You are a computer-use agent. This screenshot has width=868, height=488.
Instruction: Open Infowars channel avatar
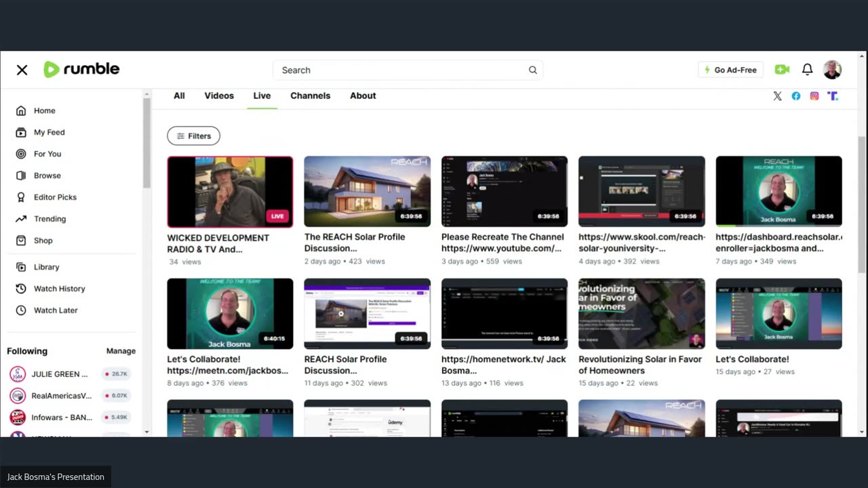18,418
